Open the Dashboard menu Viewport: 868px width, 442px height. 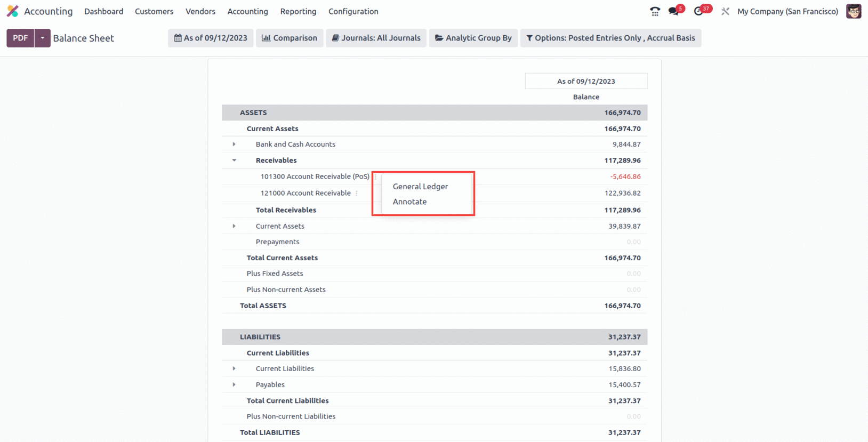click(x=103, y=11)
